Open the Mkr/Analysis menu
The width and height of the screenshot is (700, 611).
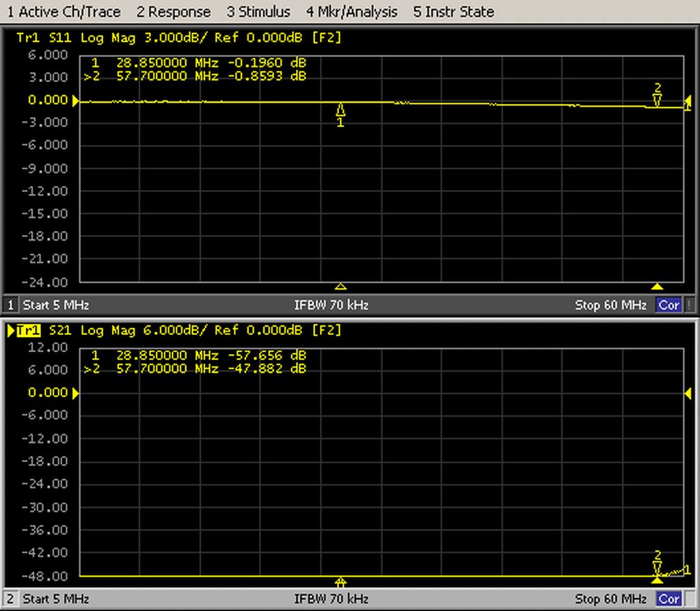[x=351, y=12]
